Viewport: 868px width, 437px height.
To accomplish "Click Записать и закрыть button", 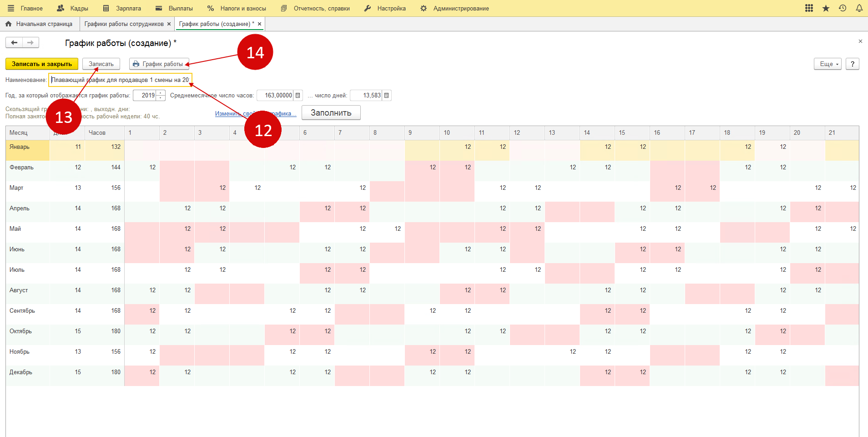I will click(x=42, y=64).
